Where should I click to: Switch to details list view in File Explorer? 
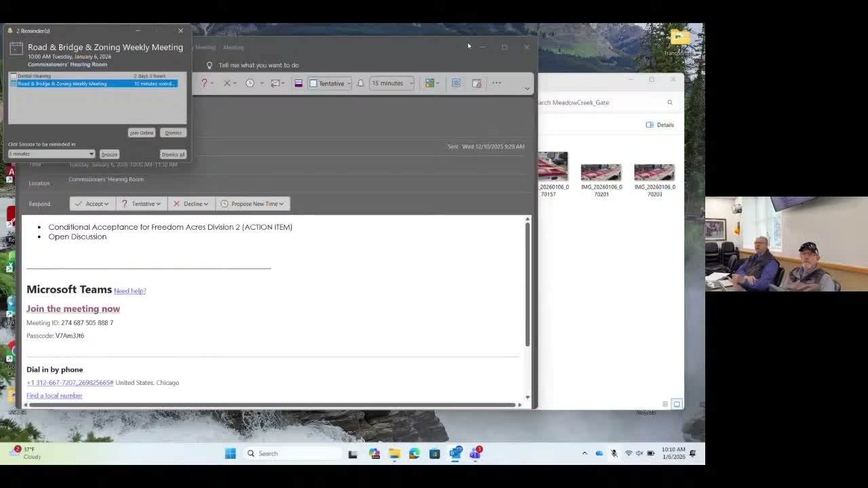point(665,404)
